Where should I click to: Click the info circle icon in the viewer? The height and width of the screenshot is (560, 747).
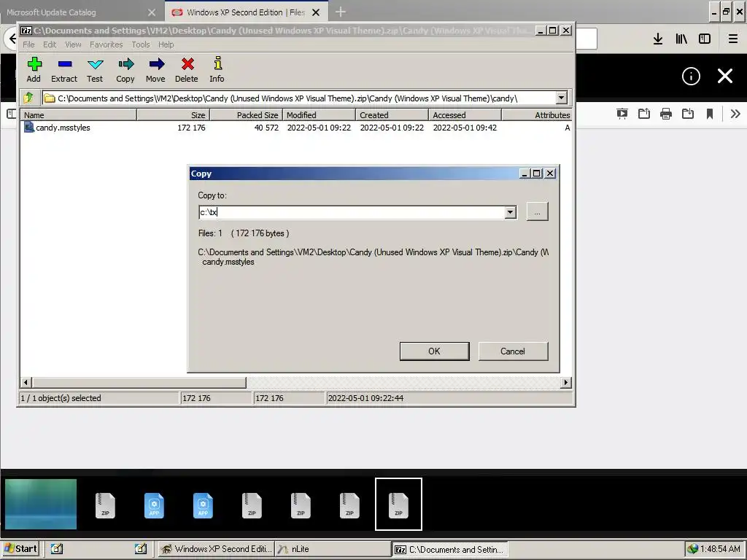point(691,76)
